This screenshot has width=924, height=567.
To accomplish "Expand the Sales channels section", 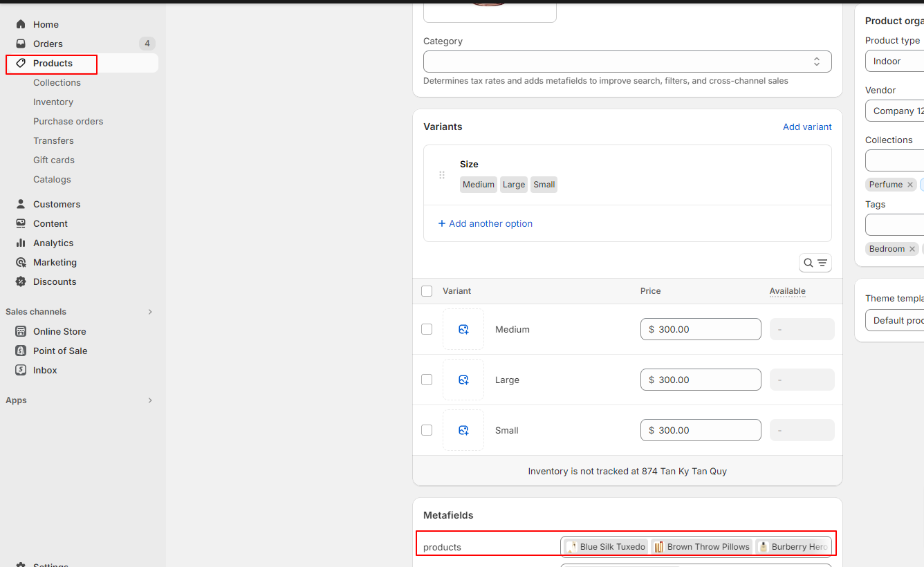I will 149,312.
